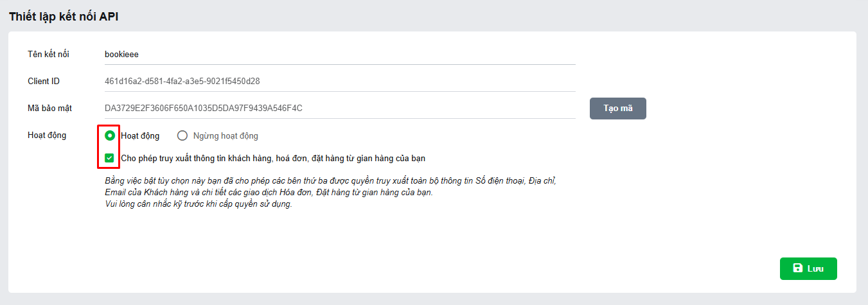This screenshot has width=868, height=305.
Task: Save settings with the Lưu button
Action: pyautogui.click(x=808, y=269)
